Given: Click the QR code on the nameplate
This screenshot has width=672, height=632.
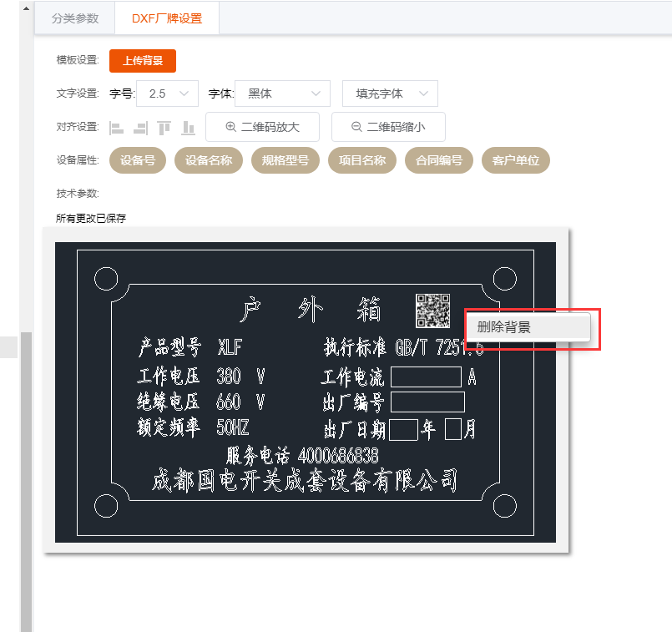Looking at the screenshot, I should (432, 310).
